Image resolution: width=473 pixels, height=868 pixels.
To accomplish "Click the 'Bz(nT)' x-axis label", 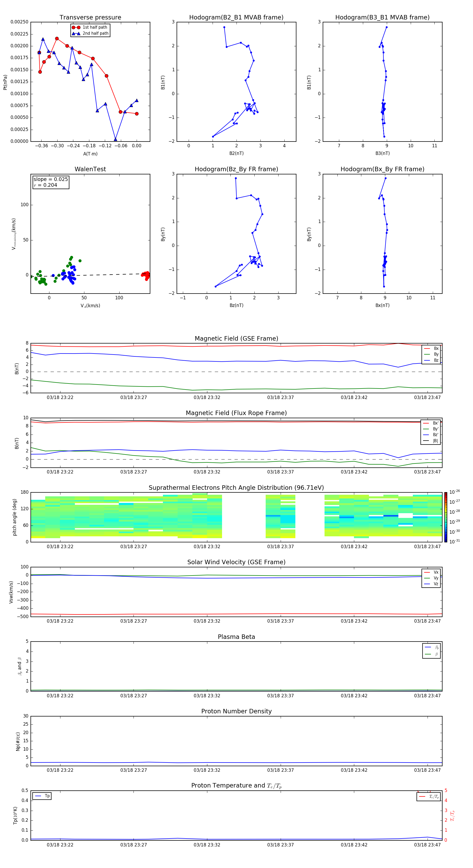I will (x=236, y=305).
